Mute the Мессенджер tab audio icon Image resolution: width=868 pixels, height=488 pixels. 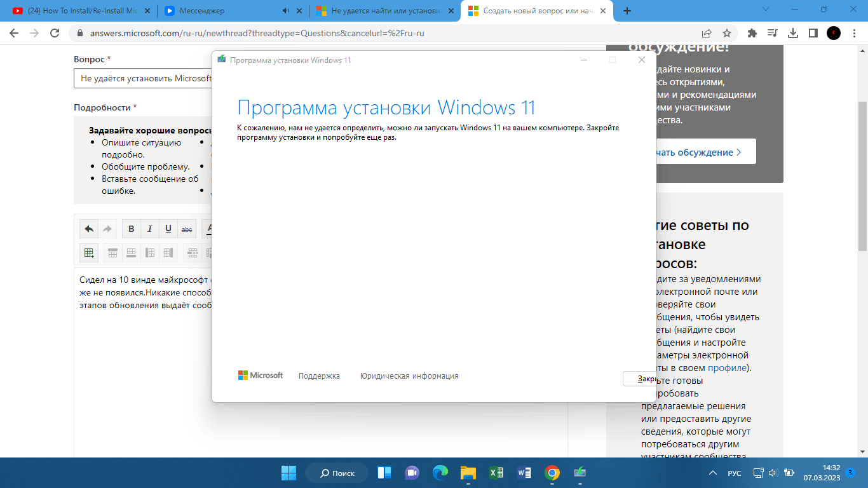click(285, 11)
